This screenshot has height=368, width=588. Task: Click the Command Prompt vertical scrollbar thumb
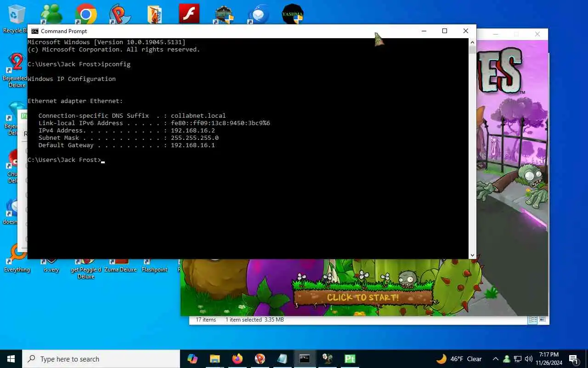coord(472,50)
